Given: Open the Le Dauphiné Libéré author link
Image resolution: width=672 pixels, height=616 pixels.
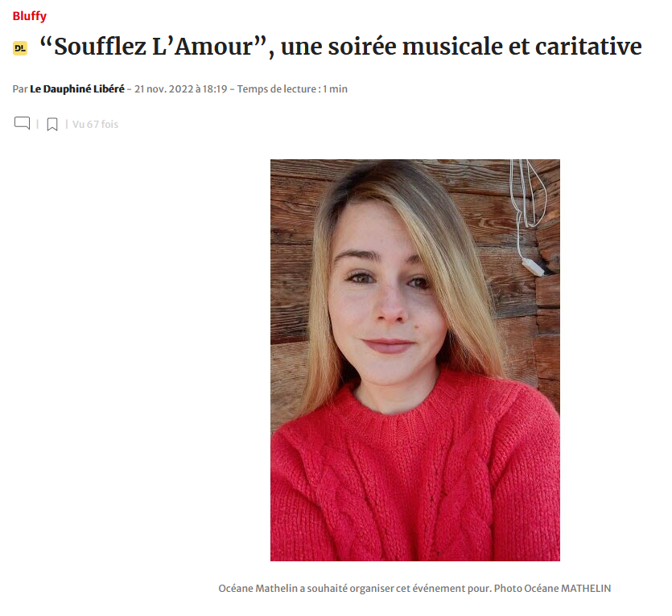Looking at the screenshot, I should [x=77, y=89].
